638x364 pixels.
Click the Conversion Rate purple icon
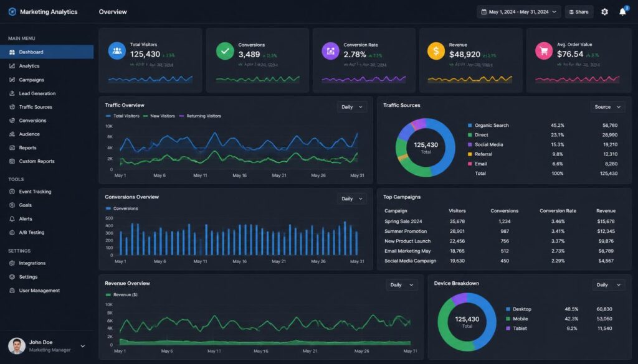(x=330, y=51)
